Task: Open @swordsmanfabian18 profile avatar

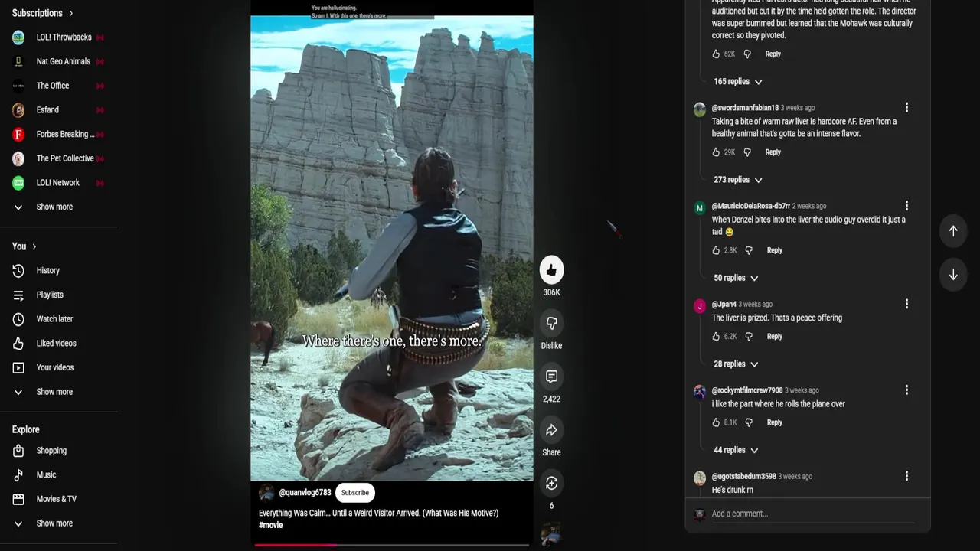Action: (x=700, y=109)
